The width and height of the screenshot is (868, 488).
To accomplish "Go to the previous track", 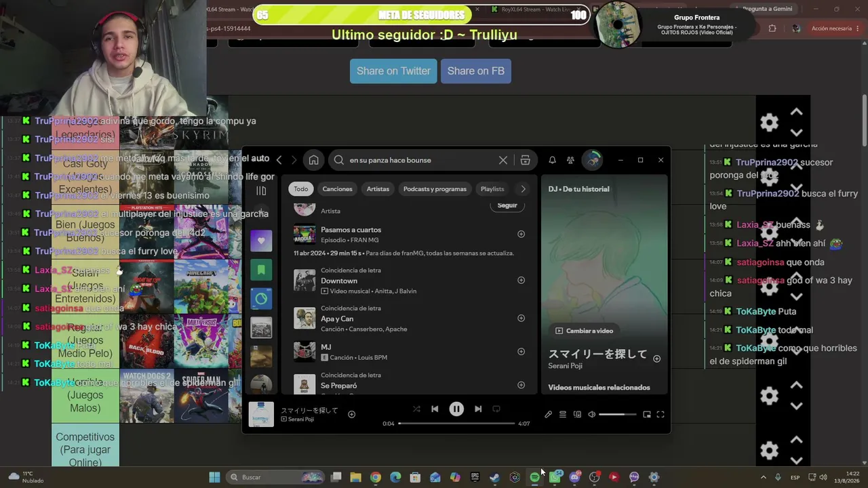I will [435, 409].
